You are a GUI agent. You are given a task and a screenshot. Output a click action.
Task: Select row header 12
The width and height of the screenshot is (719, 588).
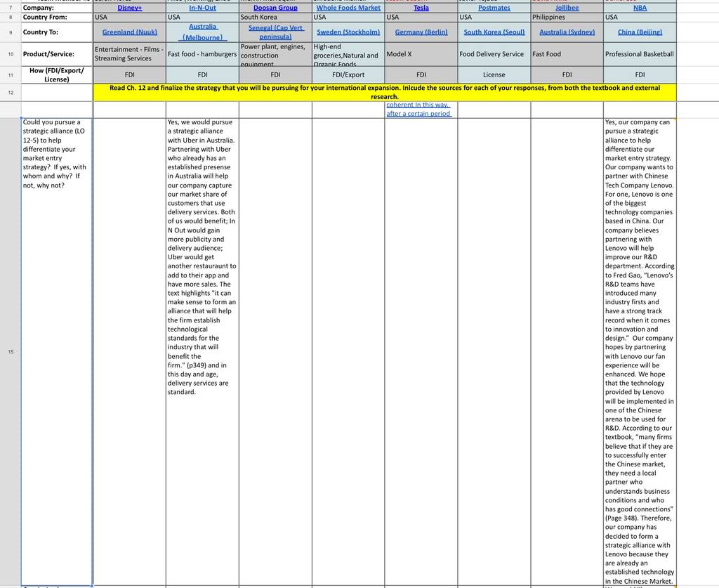click(11, 92)
